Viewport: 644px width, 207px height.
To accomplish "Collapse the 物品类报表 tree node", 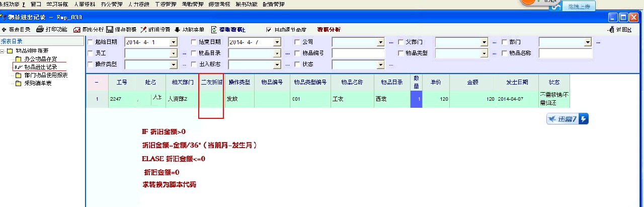I will [3, 51].
